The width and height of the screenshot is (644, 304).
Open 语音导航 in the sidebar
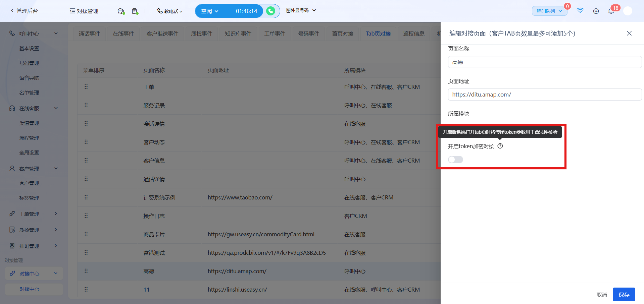[29, 78]
